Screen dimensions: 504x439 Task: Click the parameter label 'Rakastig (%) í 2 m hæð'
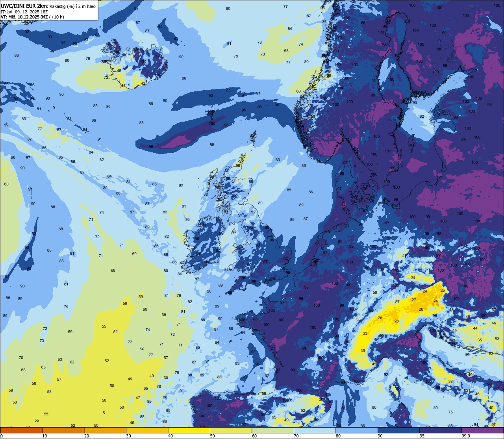[x=72, y=6]
